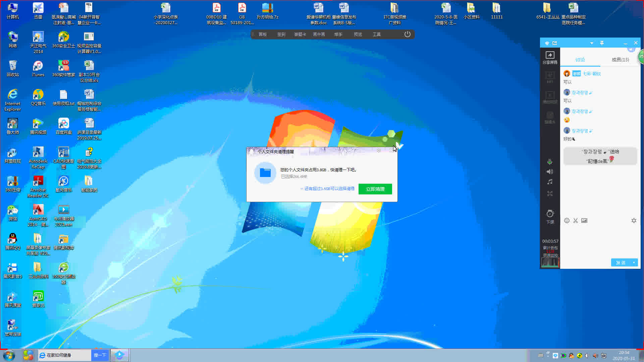Viewport: 644px width, 362px height.
Task: Select 画中画 picture-in-picture in the toolbar
Action: coord(319,34)
